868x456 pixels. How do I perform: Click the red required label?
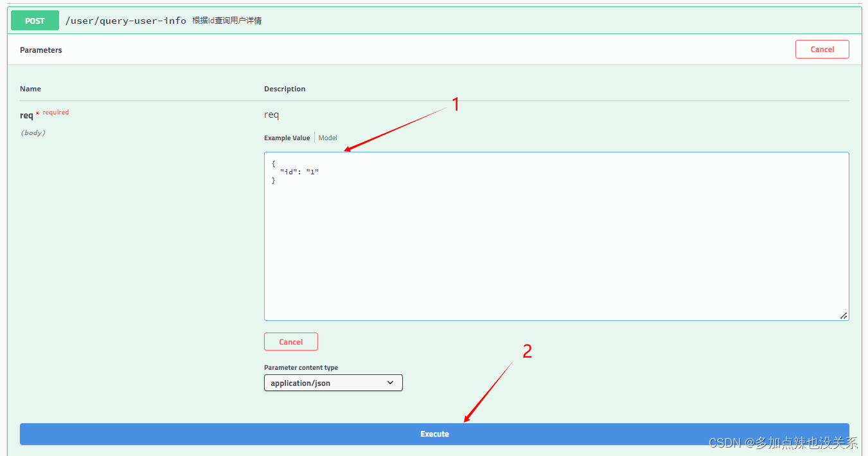click(56, 112)
